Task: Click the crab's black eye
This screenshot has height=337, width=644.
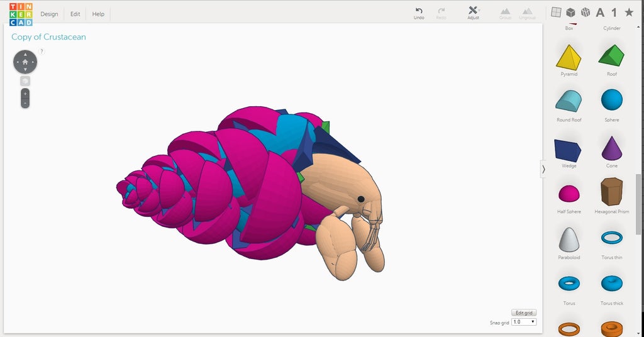Action: 361,199
